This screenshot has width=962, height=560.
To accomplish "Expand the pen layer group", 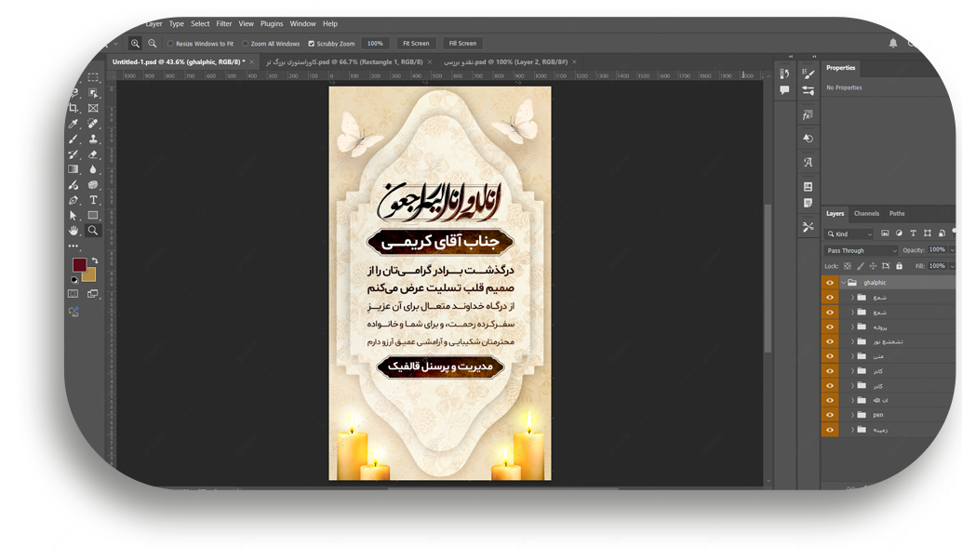I will pyautogui.click(x=852, y=415).
